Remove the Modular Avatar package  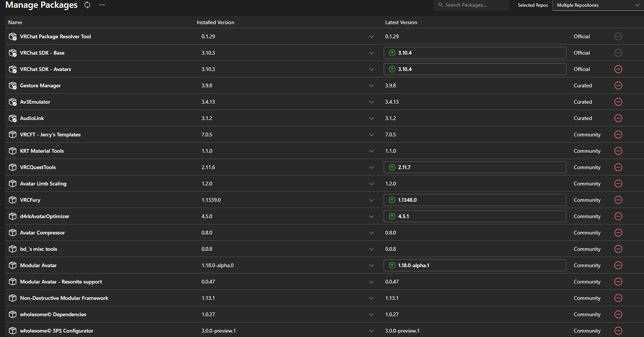[618, 265]
